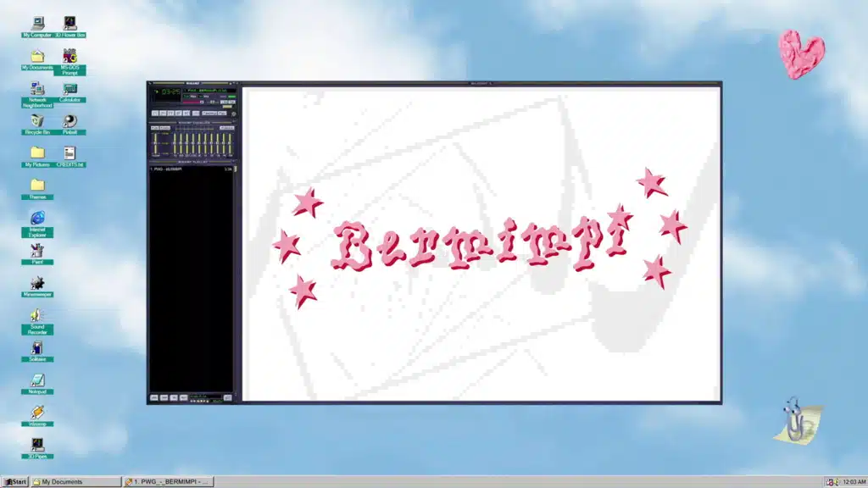868x488 pixels.
Task: Click the Clippy assistant icon
Action: click(x=794, y=419)
